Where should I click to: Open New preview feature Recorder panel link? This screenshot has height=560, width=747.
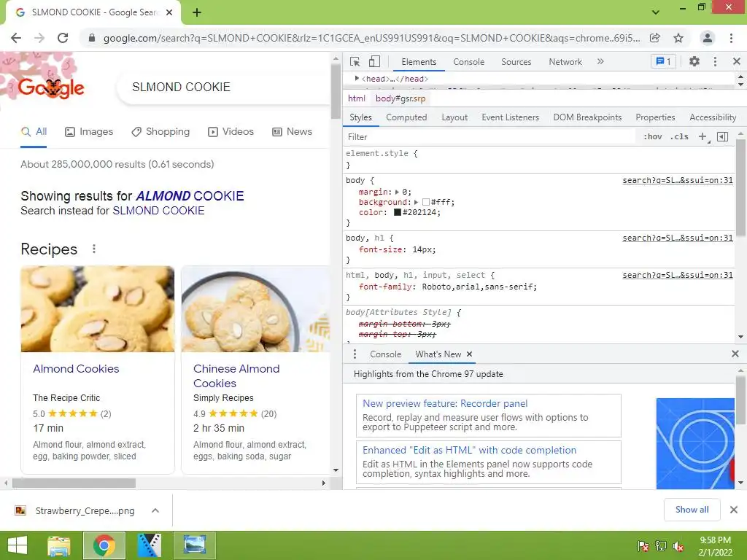[x=445, y=403]
